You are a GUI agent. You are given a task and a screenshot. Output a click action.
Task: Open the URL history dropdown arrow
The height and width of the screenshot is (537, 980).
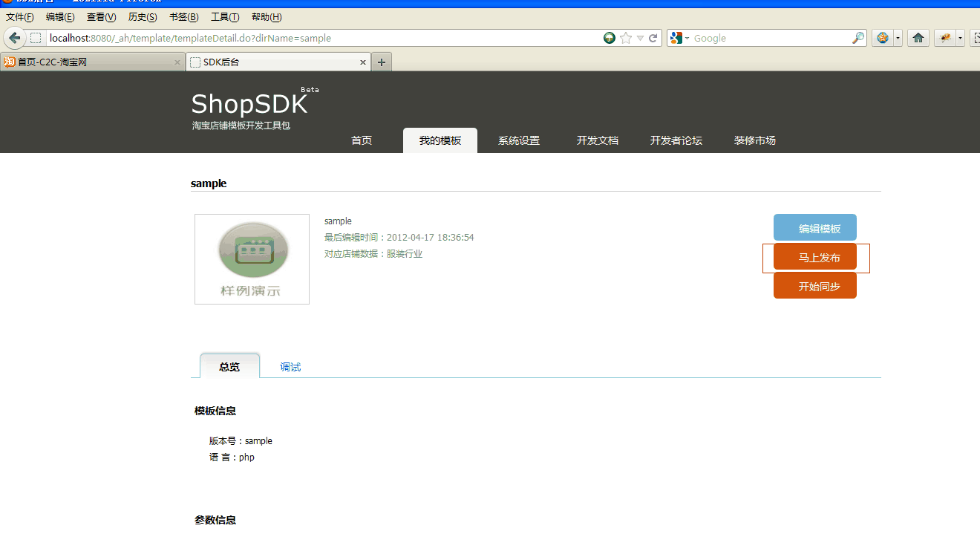(x=640, y=38)
